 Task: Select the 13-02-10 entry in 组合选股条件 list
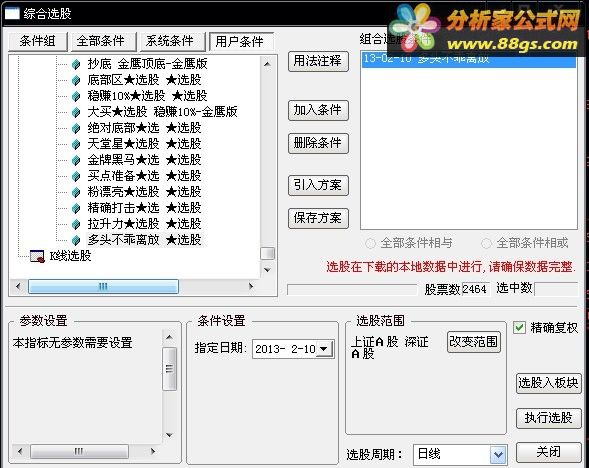coord(468,60)
